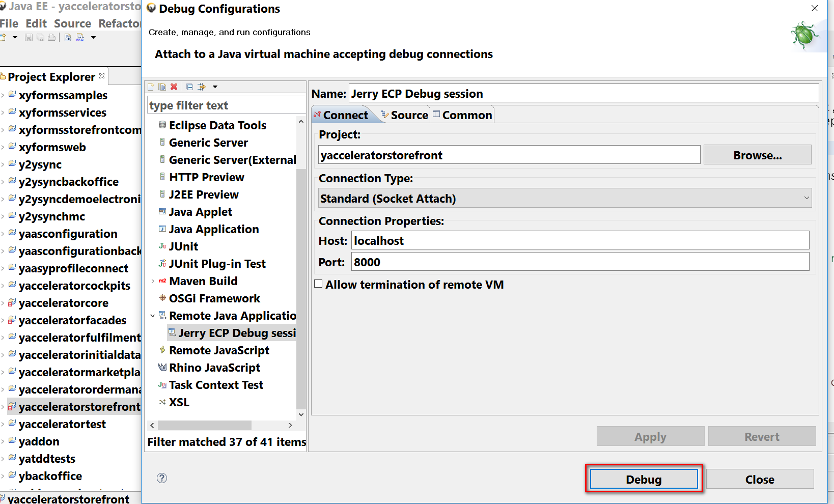The height and width of the screenshot is (504, 834).
Task: Click the horizontal scrollbar of configuration list
Action: 205,425
